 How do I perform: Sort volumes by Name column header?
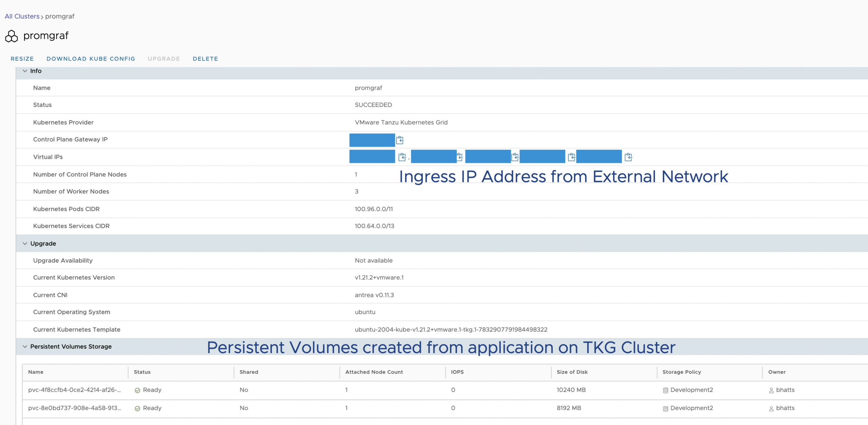tap(36, 372)
